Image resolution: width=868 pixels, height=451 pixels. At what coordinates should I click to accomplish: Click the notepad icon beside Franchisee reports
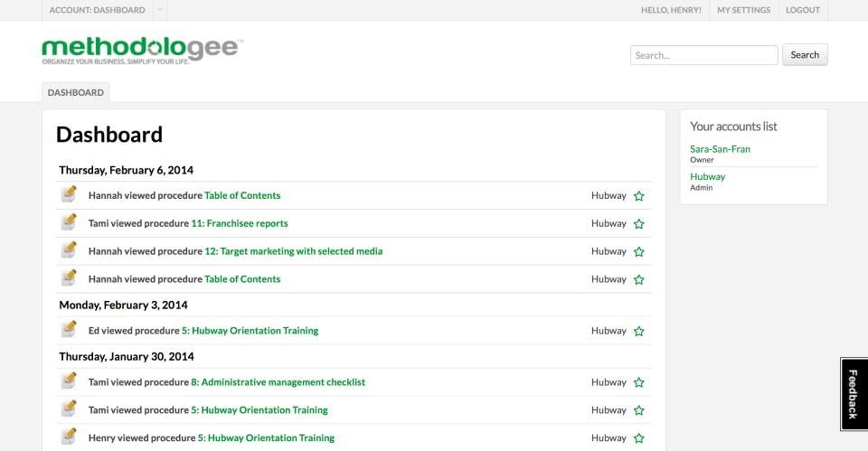click(69, 222)
